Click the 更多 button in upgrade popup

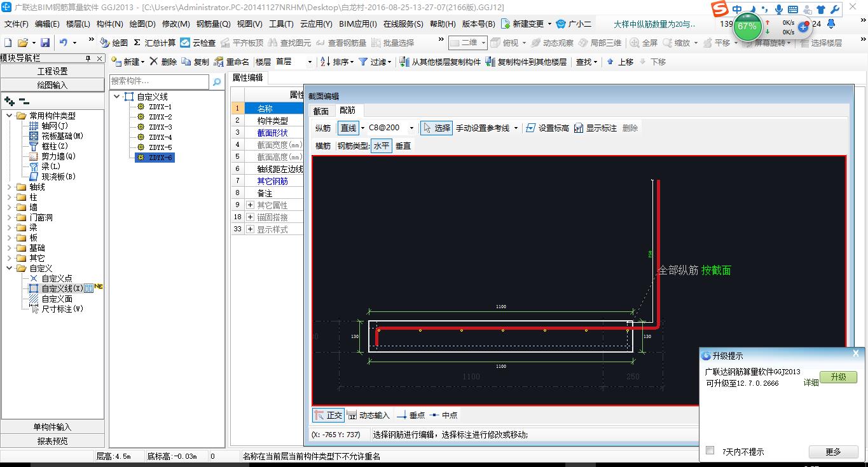click(833, 452)
